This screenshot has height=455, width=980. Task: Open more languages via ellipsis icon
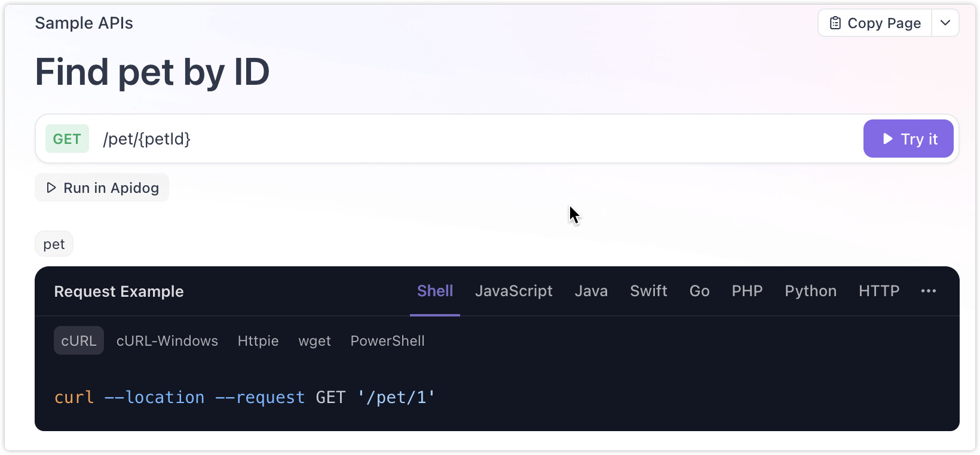click(x=929, y=291)
